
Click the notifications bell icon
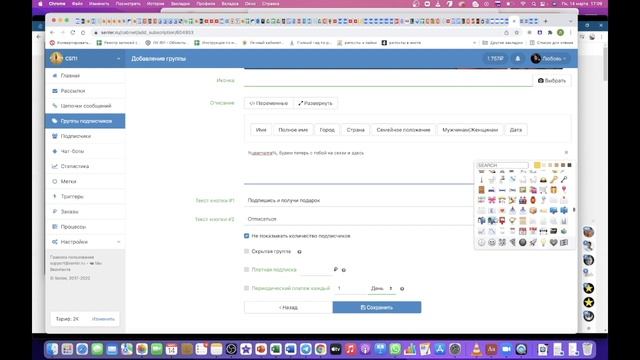518,59
